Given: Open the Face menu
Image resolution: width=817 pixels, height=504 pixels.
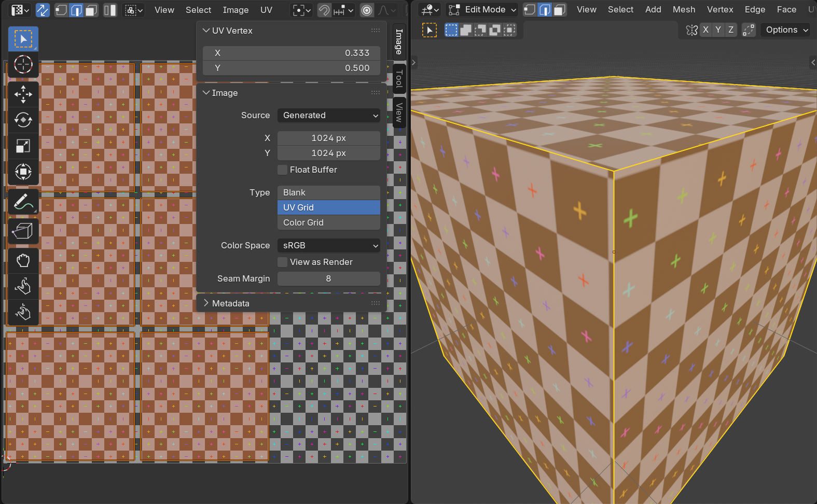Looking at the screenshot, I should pos(786,9).
